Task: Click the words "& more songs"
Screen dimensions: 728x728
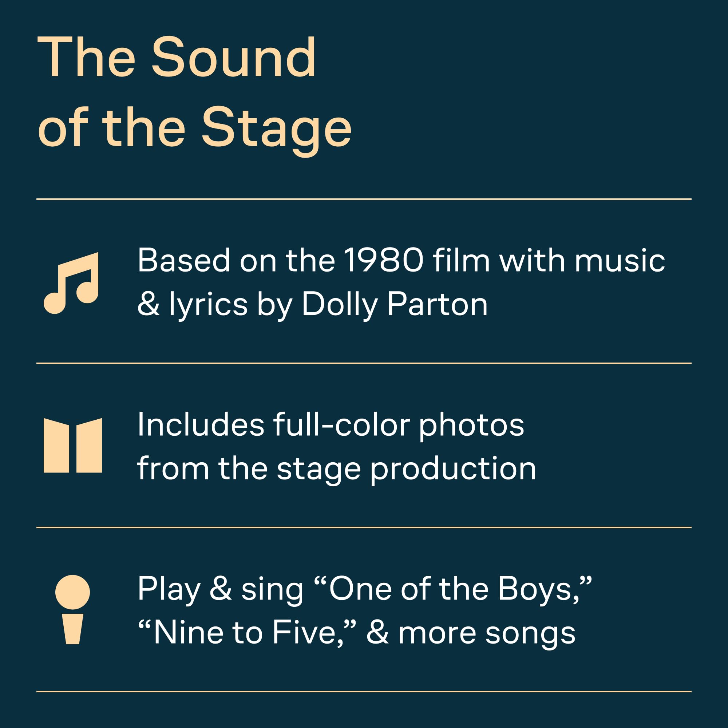Action: pos(471,632)
